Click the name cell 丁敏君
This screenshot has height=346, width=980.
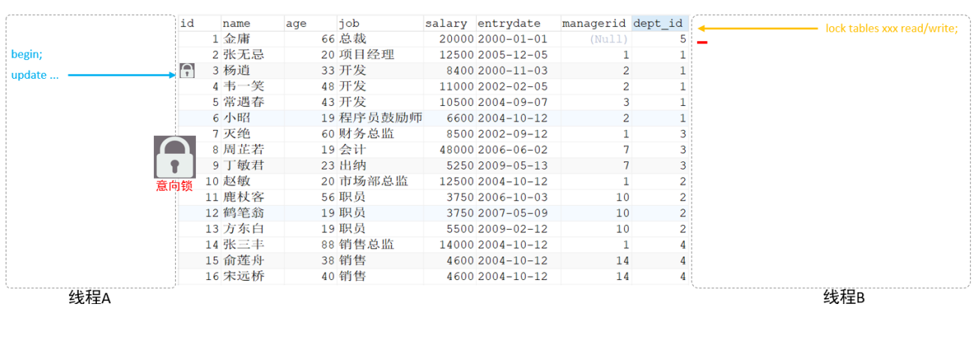[243, 165]
